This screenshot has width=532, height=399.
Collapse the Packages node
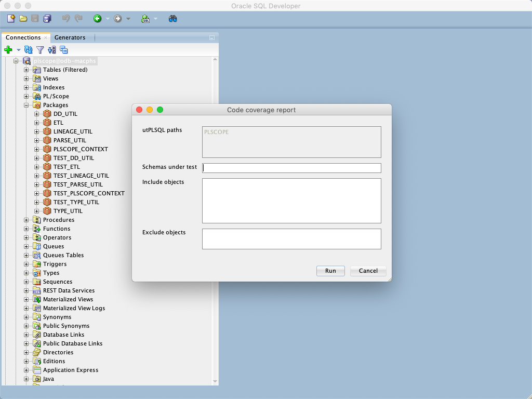click(x=26, y=105)
